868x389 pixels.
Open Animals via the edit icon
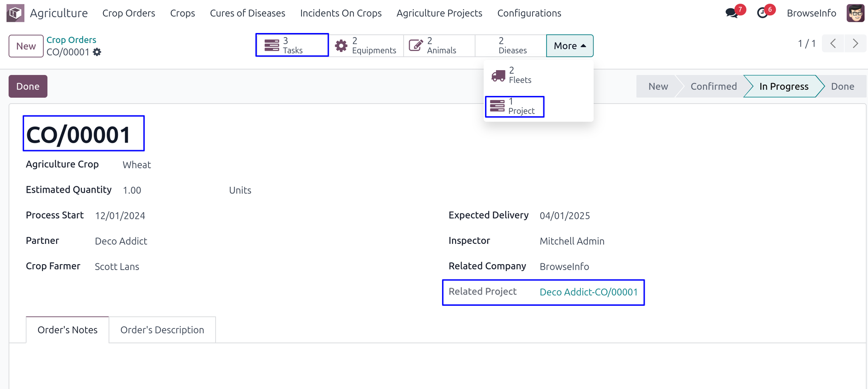pos(415,46)
